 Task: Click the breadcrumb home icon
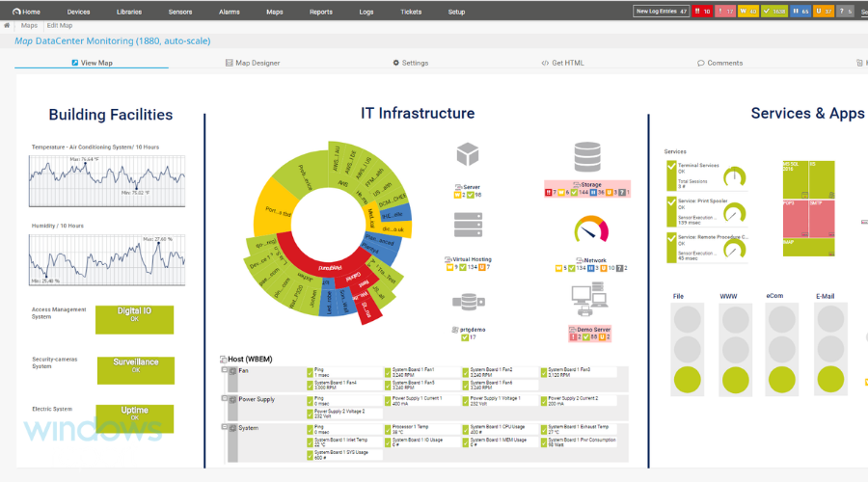point(8,25)
